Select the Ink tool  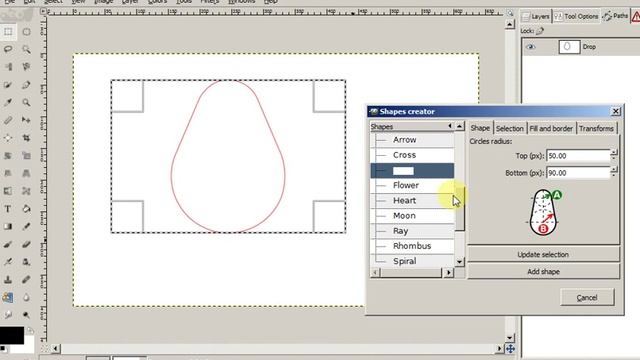pos(26,262)
